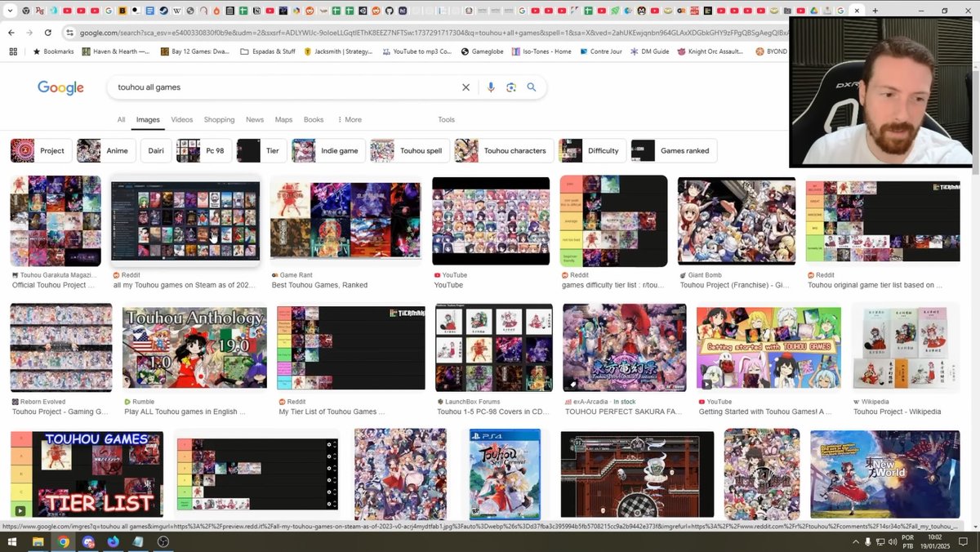The image size is (980, 552).
Task: Open the browser Apps grid icon
Action: pos(12,51)
